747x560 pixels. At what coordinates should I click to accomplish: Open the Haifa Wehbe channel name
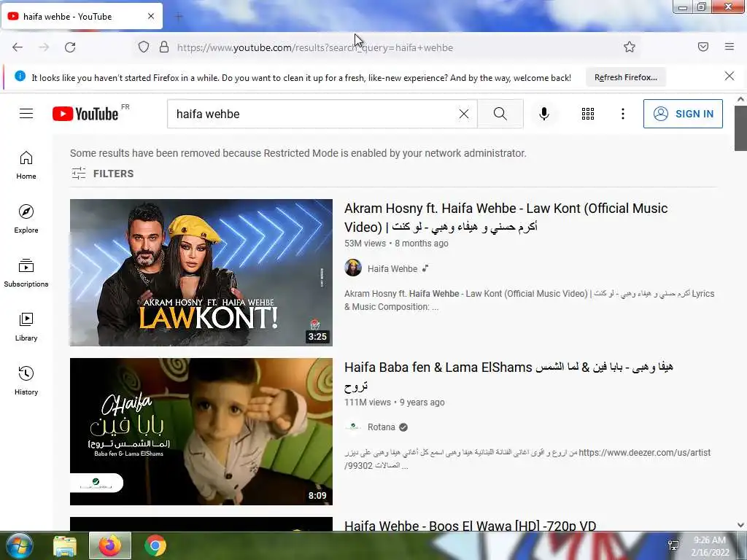(392, 268)
